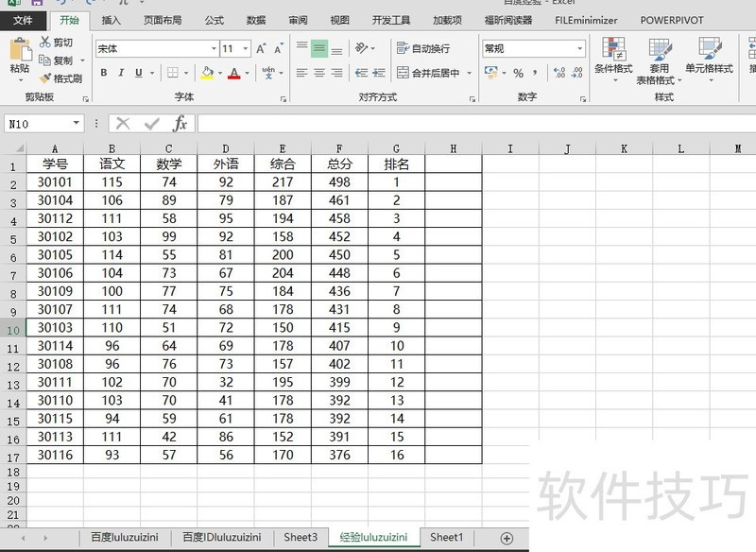Apply red font color swatch
Image resolution: width=756 pixels, height=552 pixels.
click(x=234, y=73)
